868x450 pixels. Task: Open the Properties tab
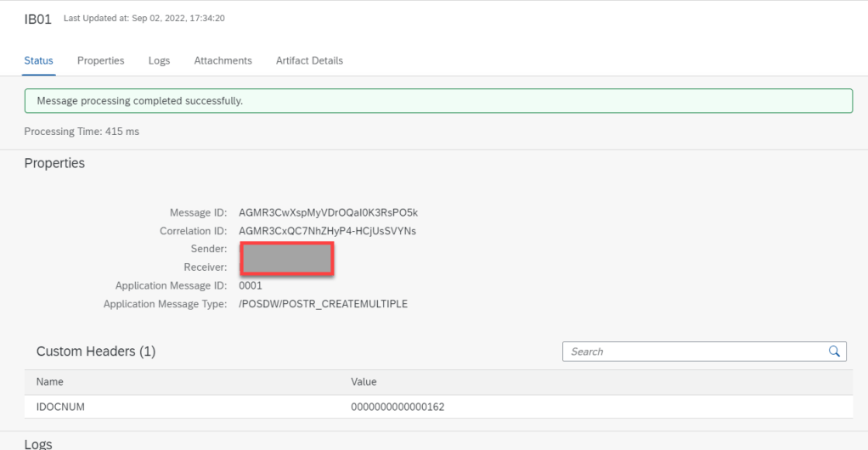101,60
